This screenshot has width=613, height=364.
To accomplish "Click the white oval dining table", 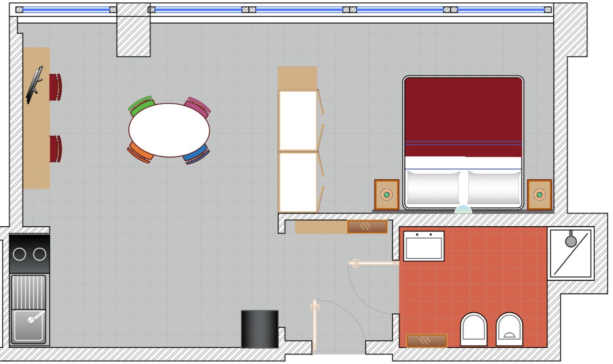I will [169, 130].
